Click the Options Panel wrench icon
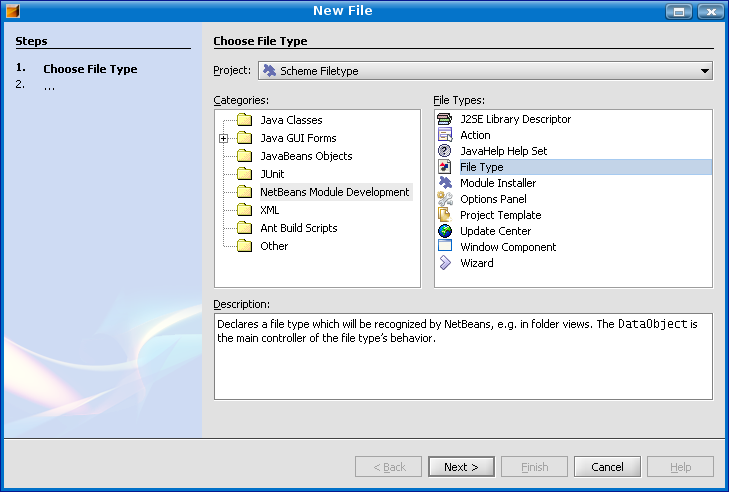This screenshot has width=729, height=492. (x=444, y=199)
